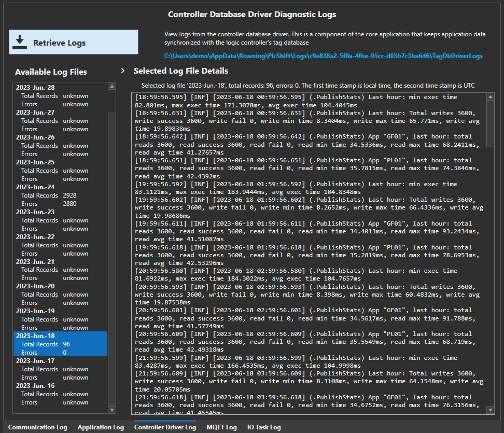Select the 2023-Jun.-26 log file
Viewport: 504px width, 433px height.
[61, 145]
